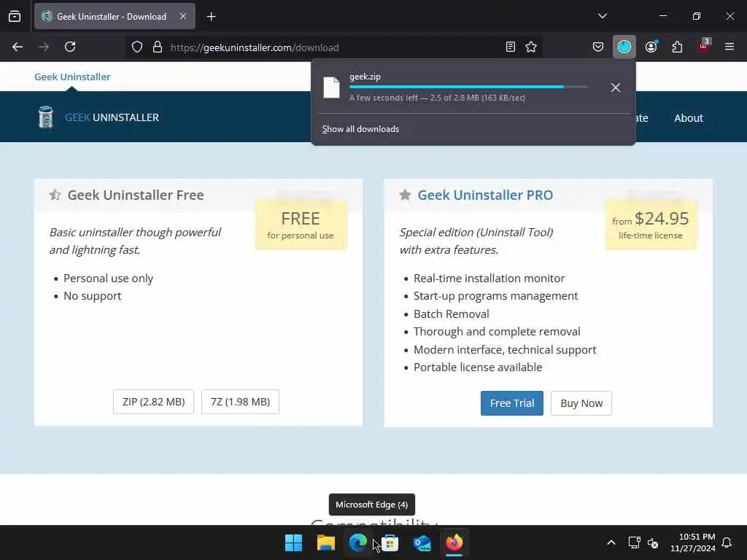The image size is (747, 560).
Task: Select text Batch Removal
Action: (451, 314)
